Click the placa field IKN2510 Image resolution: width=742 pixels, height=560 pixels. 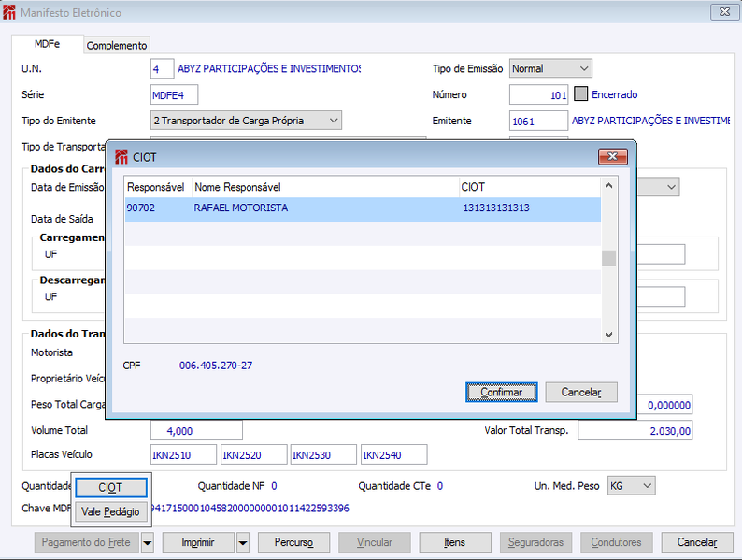pos(183,454)
